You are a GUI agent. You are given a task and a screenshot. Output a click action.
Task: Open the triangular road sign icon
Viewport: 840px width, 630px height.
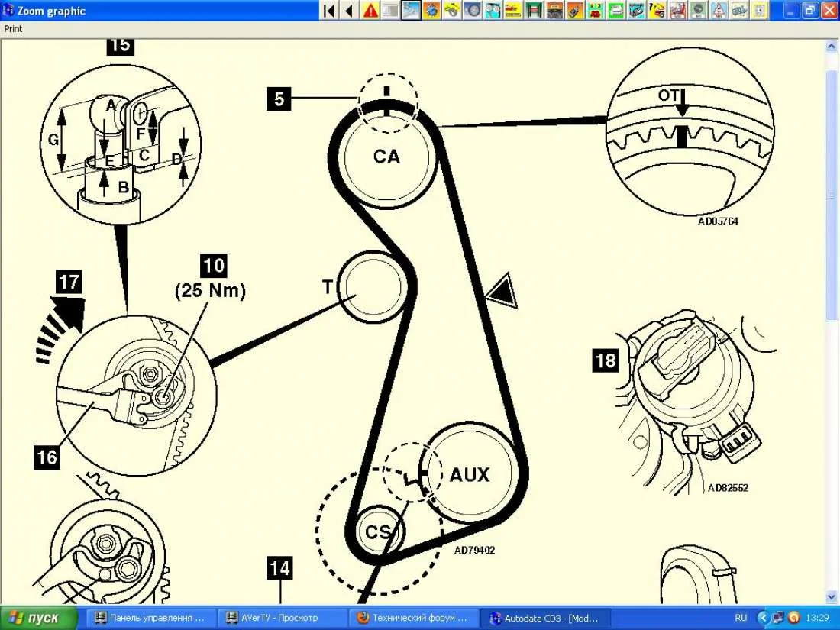click(718, 10)
